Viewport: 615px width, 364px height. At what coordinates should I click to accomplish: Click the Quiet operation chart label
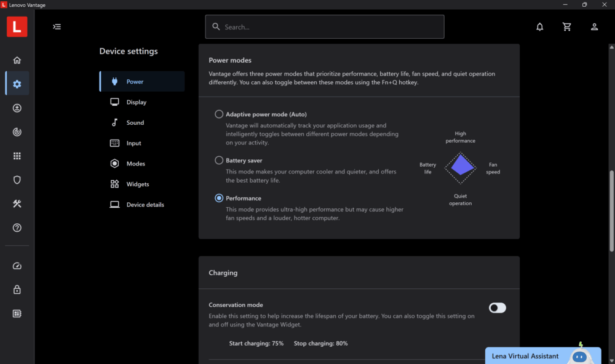(x=460, y=200)
